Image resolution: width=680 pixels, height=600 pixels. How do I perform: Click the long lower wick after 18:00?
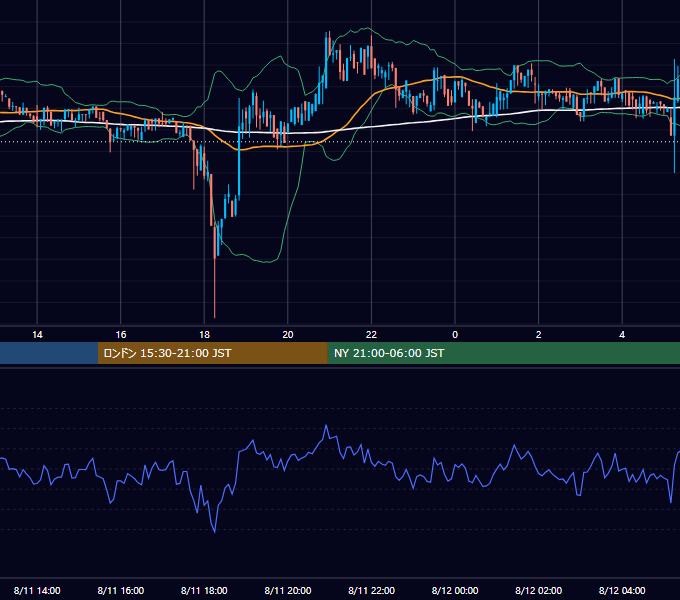pos(215,288)
